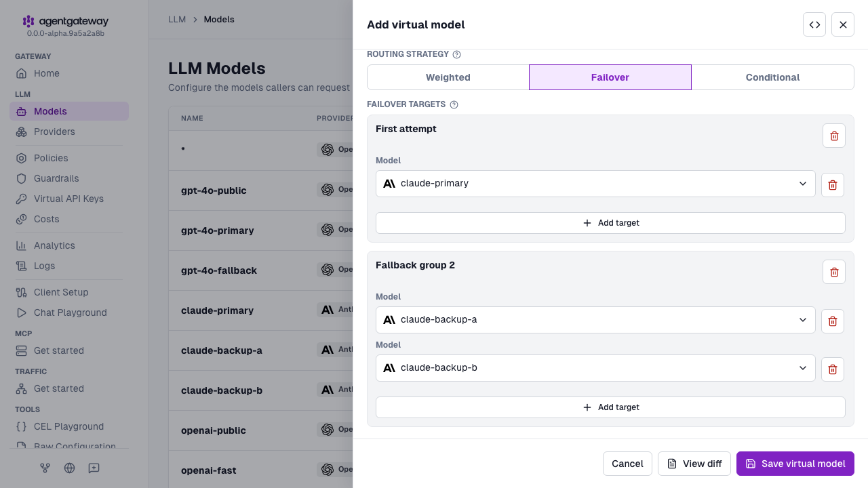Open Costs page

69,219
